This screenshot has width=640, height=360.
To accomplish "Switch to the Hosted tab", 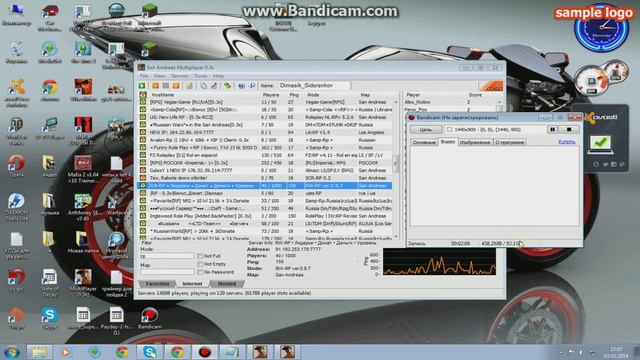I will (227, 284).
